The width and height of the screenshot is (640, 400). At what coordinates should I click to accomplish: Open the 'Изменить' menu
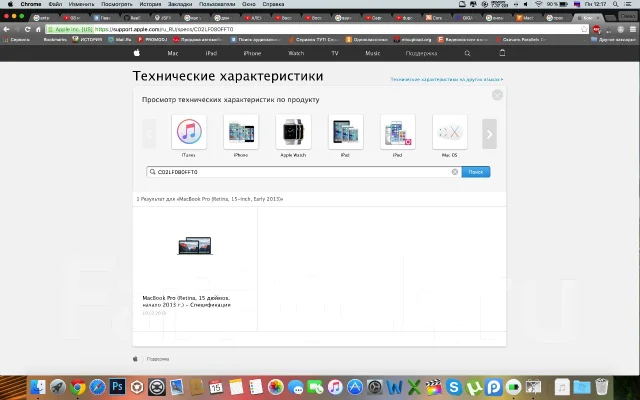point(81,4)
